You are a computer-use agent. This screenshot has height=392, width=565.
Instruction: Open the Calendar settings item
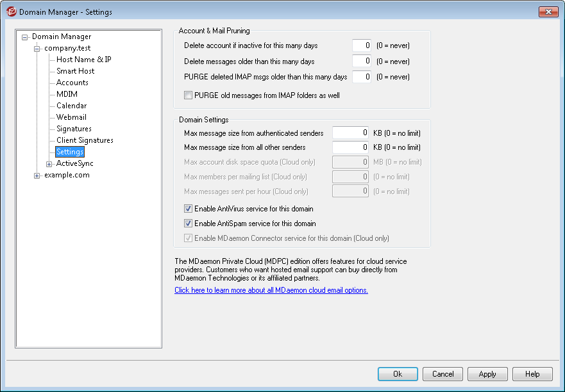[x=71, y=106]
